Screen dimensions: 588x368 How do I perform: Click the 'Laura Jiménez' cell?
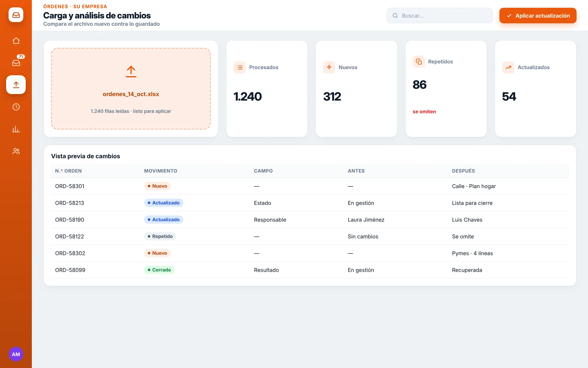coord(366,220)
